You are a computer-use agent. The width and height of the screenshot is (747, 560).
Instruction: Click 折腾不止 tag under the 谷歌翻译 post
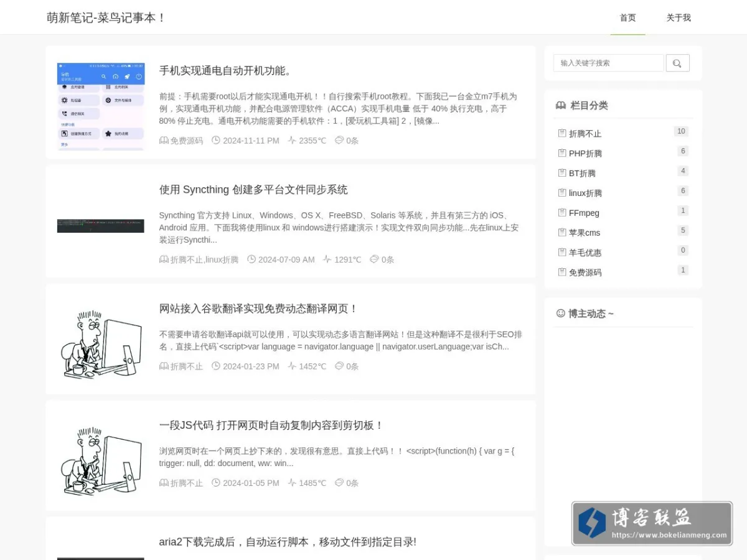click(187, 366)
